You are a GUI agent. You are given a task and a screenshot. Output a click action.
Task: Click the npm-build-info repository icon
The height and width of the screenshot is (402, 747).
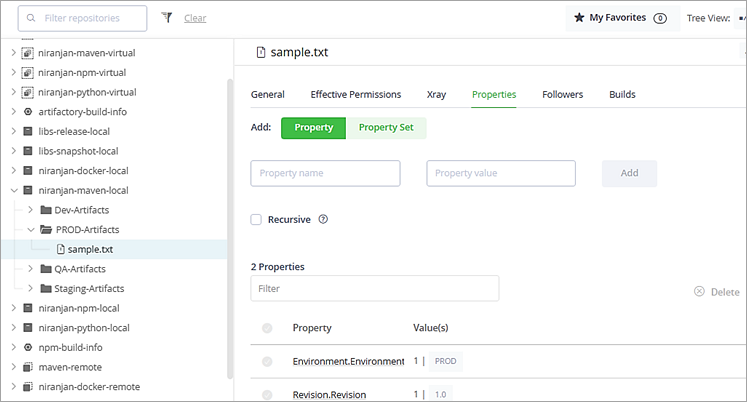coord(28,347)
